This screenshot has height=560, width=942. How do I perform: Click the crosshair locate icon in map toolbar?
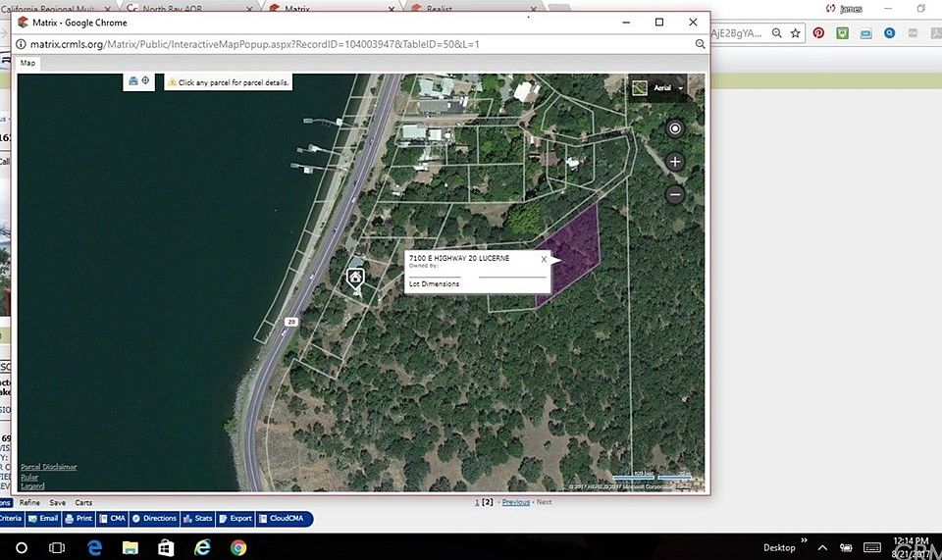click(145, 81)
